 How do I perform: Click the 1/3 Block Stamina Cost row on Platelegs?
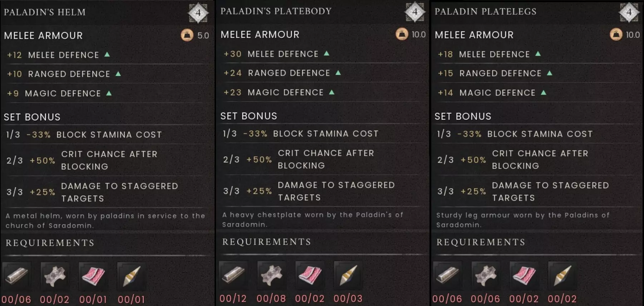click(x=515, y=134)
